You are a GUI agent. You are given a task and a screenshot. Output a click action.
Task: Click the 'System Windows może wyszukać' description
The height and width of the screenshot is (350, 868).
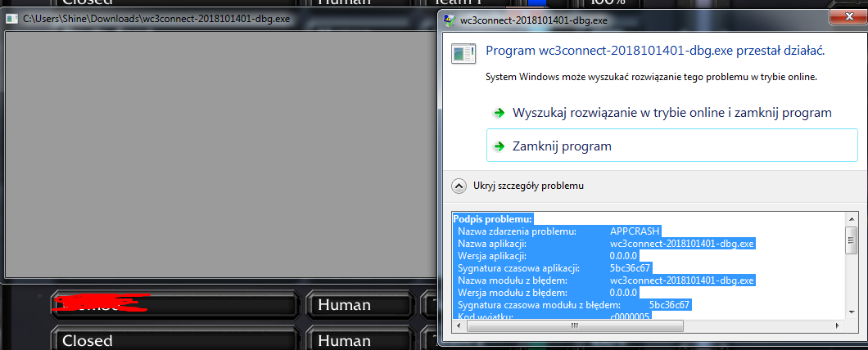pyautogui.click(x=651, y=78)
